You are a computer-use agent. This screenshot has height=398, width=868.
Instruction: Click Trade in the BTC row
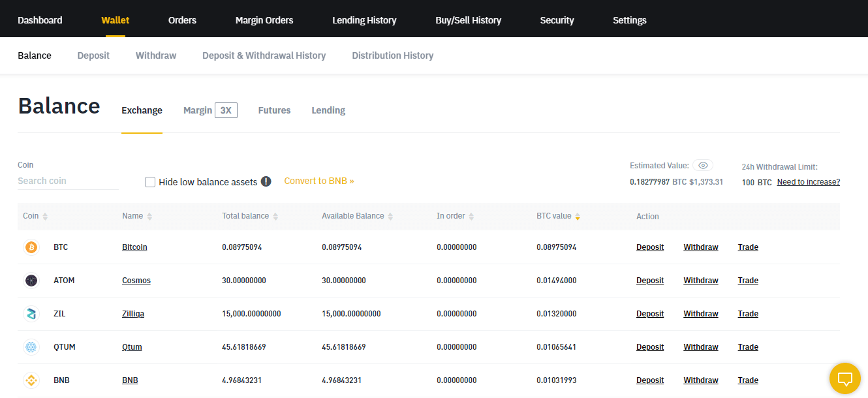[748, 247]
